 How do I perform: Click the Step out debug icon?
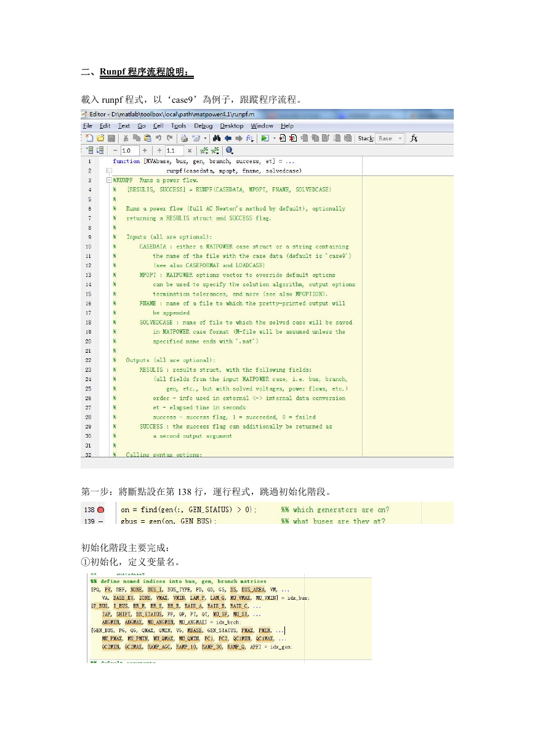pos(326,139)
